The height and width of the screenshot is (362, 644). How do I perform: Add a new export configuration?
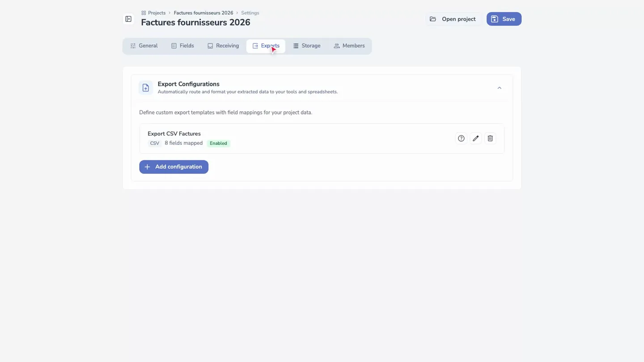coord(174,167)
